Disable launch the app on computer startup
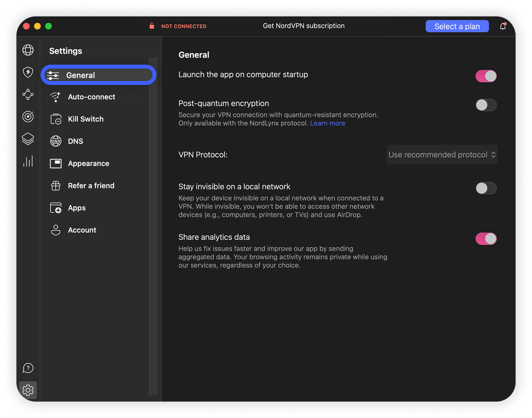532x418 pixels. [x=486, y=76]
